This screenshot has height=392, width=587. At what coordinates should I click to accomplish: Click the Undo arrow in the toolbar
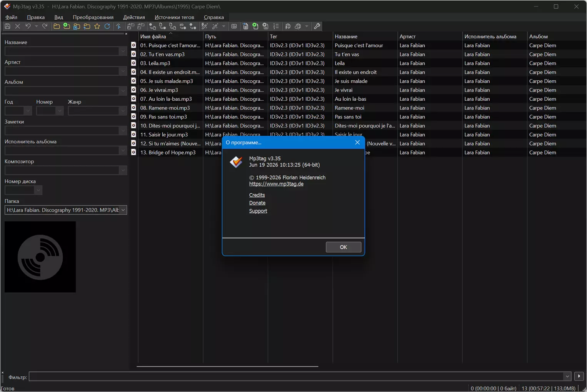[x=28, y=26]
